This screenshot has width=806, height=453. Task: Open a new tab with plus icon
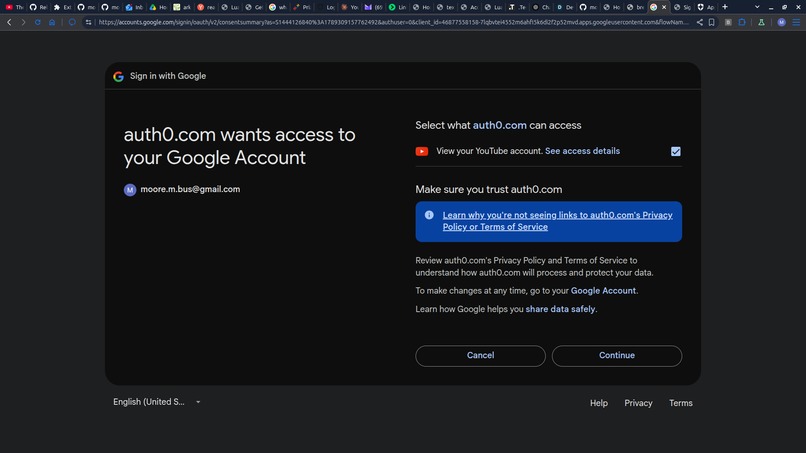[x=725, y=7]
